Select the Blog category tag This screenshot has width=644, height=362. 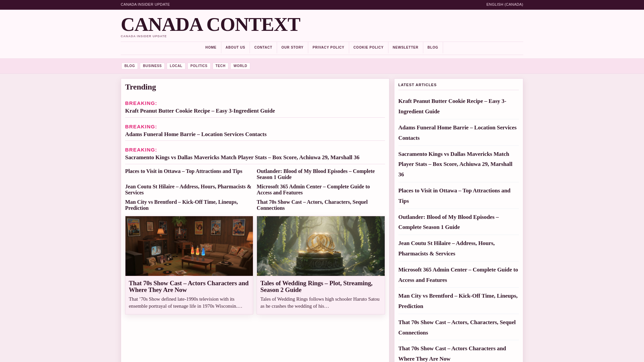[x=129, y=66]
